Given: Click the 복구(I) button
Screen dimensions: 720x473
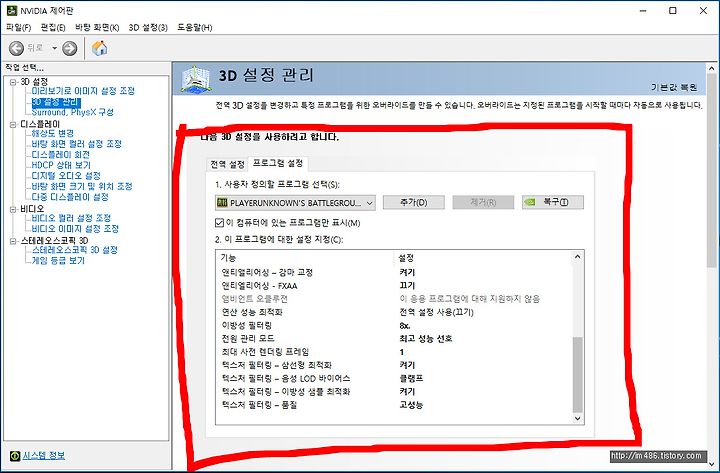Looking at the screenshot, I should (553, 202).
